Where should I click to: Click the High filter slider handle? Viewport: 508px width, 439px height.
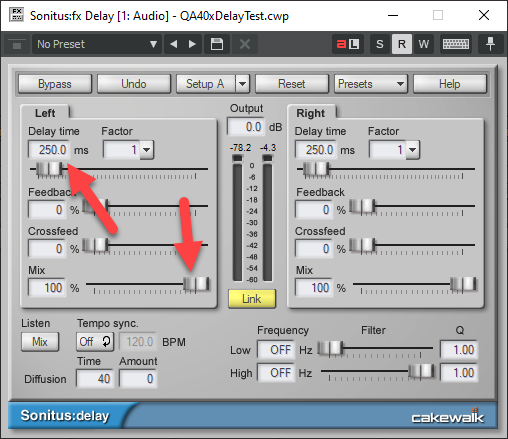422,371
